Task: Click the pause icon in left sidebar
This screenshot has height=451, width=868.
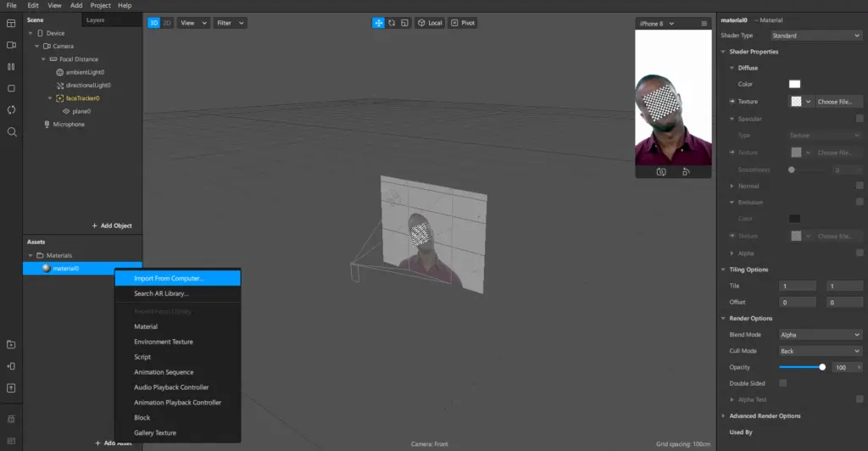Action: pos(11,66)
